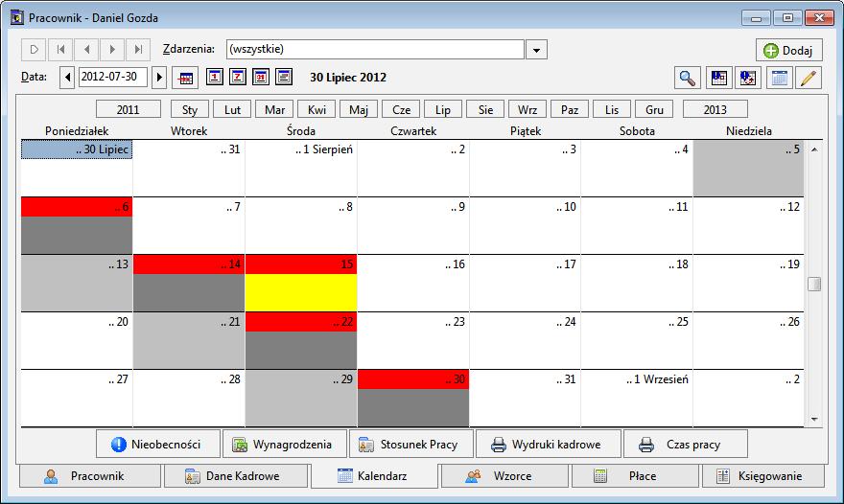The width and height of the screenshot is (844, 504).
Task: Select month Maj
Action: (359, 109)
